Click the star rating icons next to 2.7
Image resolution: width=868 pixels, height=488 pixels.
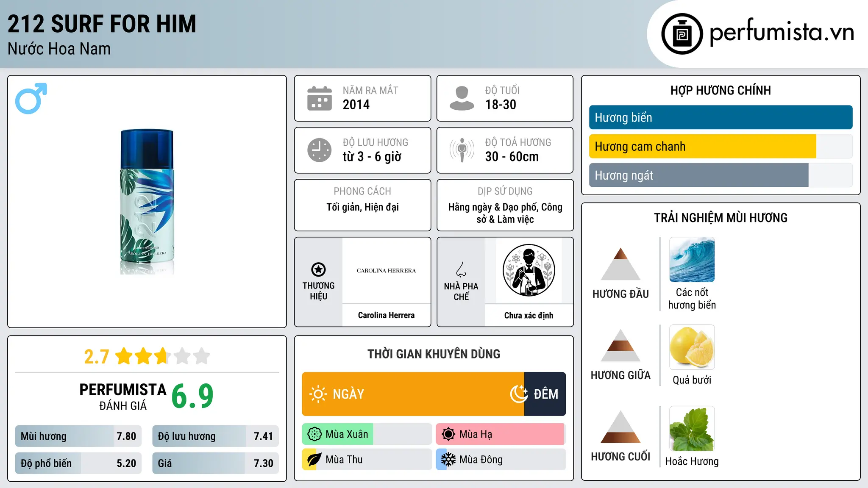[x=163, y=356]
